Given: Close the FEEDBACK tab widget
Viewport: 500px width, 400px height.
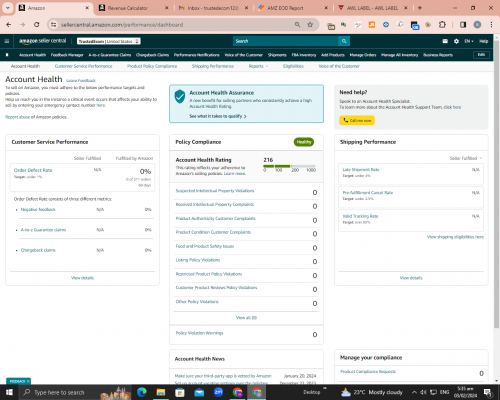Looking at the screenshot, I should click(x=28, y=381).
